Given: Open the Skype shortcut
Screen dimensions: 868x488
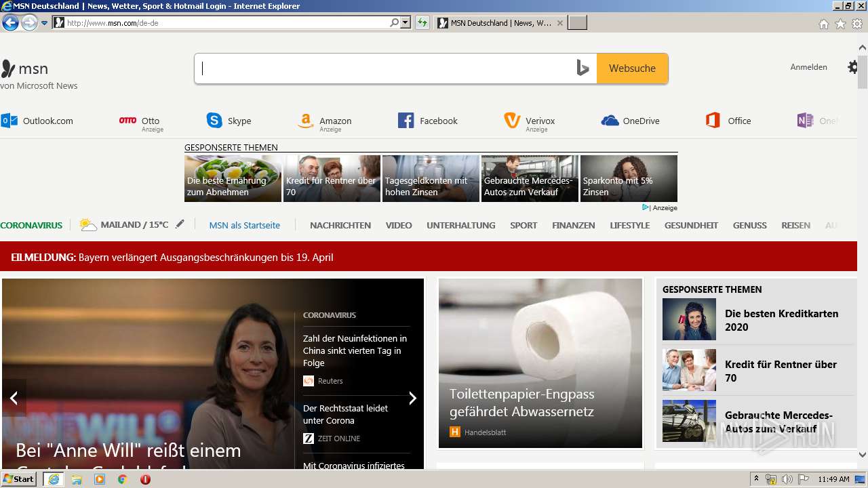Looking at the screenshot, I should tap(229, 121).
